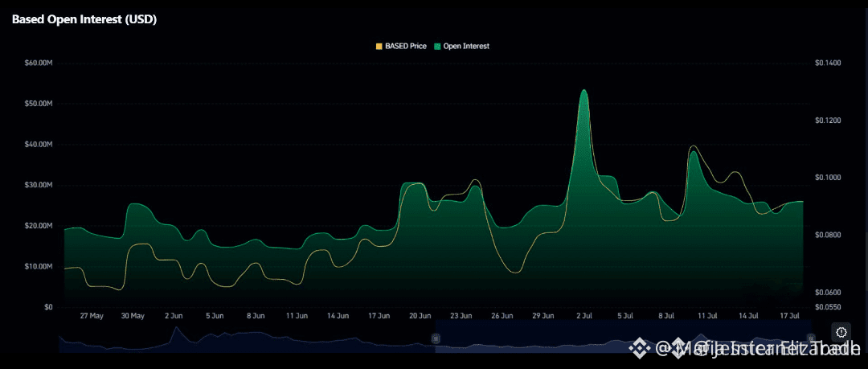The height and width of the screenshot is (369, 868).
Task: Click the 2 Jun date label
Action: 174,316
